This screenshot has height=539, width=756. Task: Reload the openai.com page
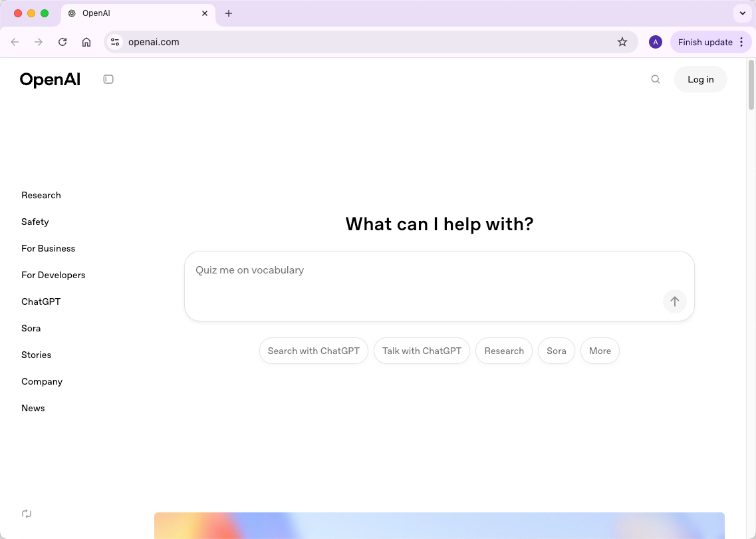click(x=63, y=42)
